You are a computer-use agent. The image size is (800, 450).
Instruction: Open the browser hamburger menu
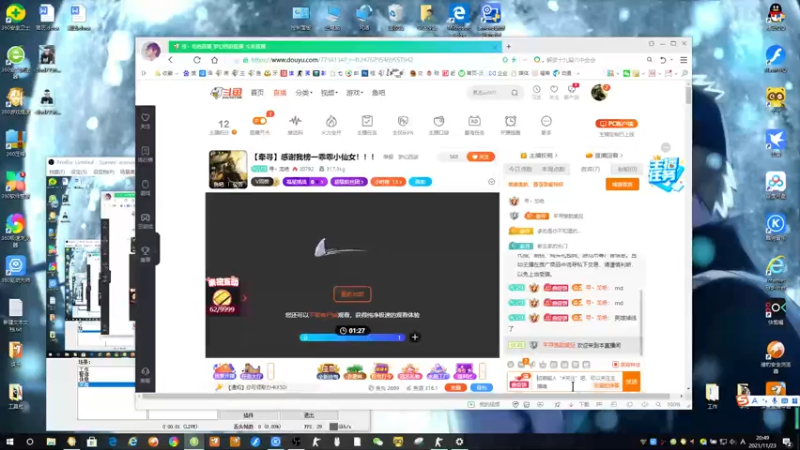pyautogui.click(x=684, y=60)
